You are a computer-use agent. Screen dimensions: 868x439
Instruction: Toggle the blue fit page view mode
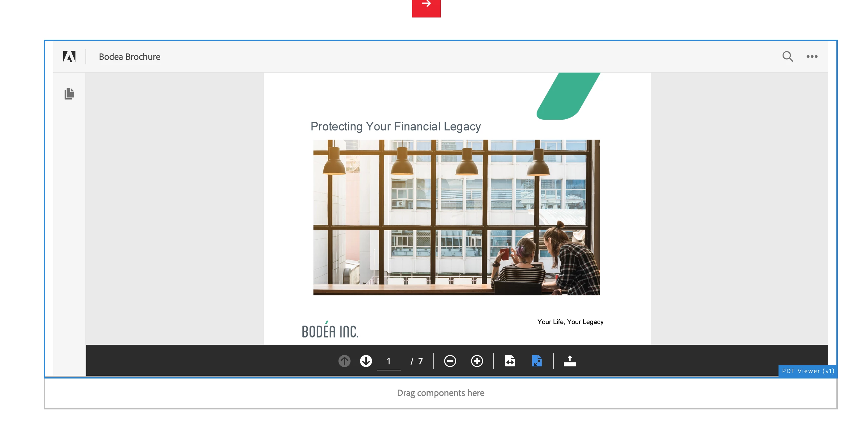[x=536, y=361]
